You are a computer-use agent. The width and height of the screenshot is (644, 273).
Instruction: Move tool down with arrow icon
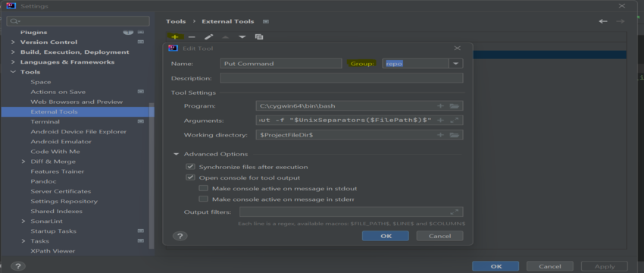point(242,36)
